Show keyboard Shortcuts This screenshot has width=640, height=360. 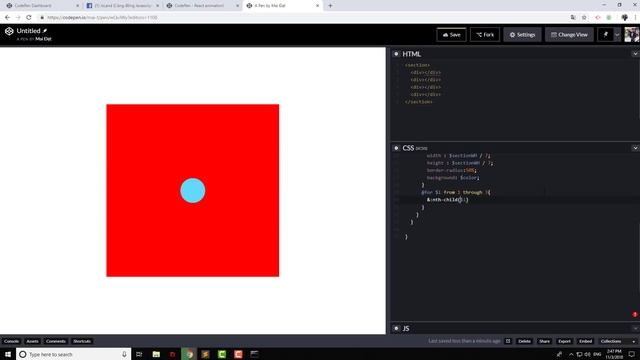coord(82,341)
